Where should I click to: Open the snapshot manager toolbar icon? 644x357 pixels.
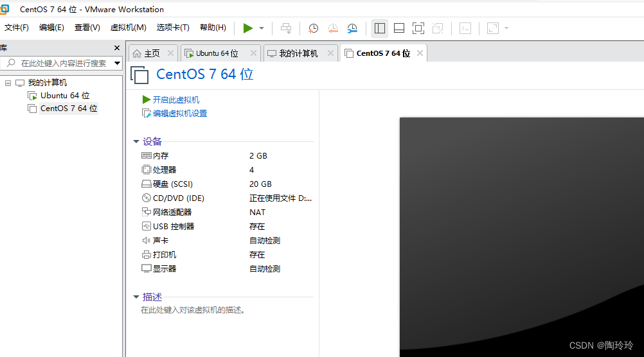pos(352,28)
